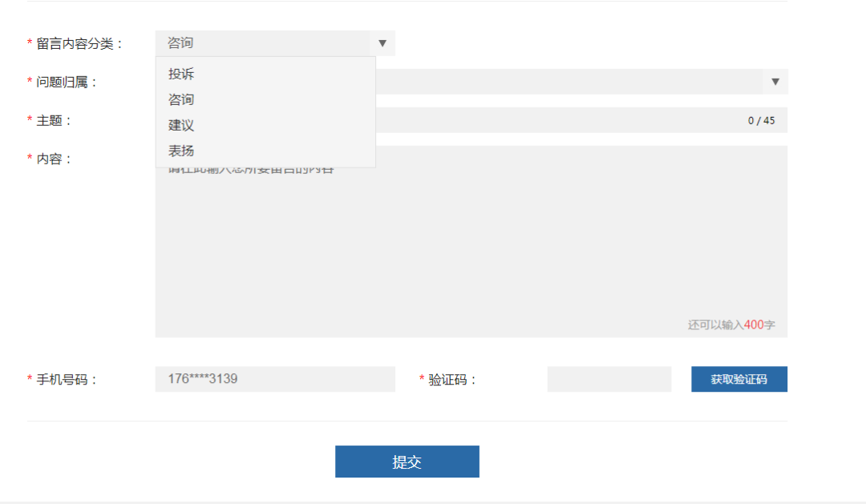Pick 建议 in the category list
The height and width of the screenshot is (504, 866).
[x=181, y=126]
